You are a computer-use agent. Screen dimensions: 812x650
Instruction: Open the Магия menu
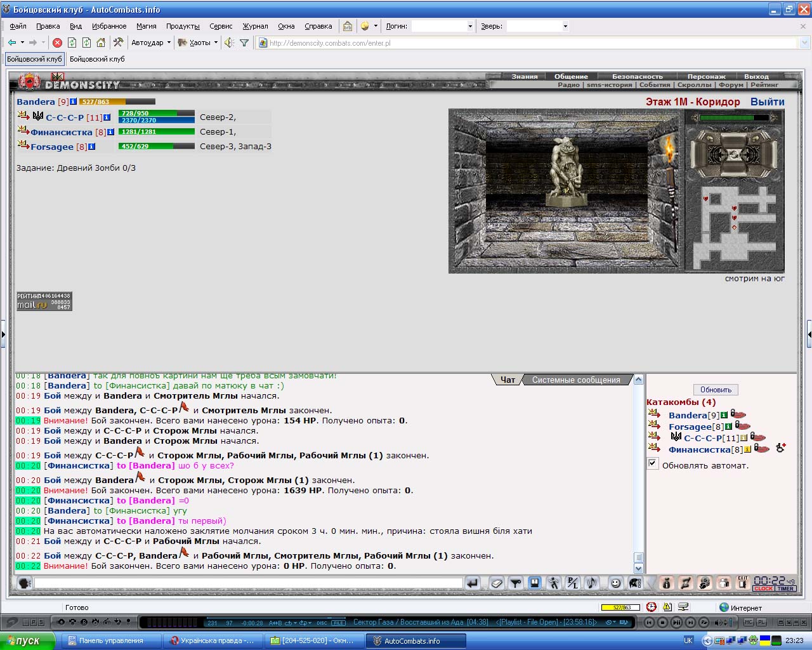(x=146, y=26)
